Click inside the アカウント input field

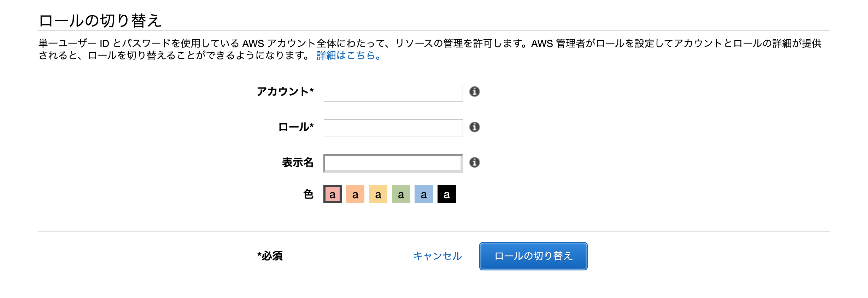(392, 93)
